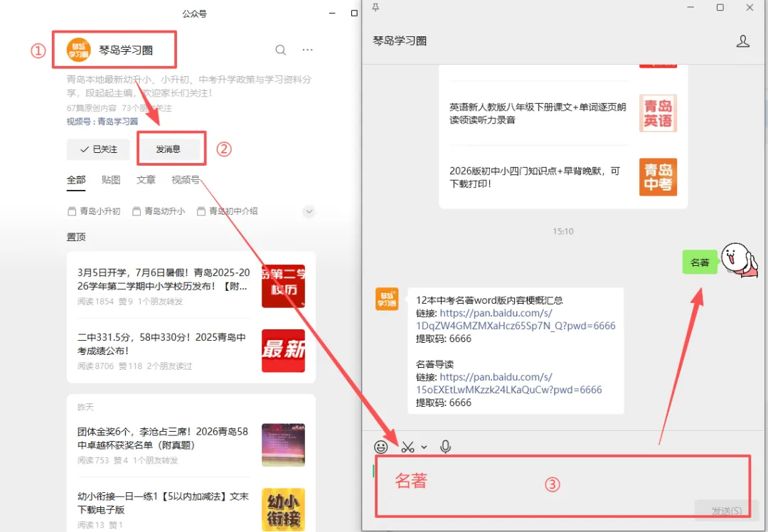768x532 pixels.
Task: Open search in the 公众号 window
Action: click(x=281, y=50)
